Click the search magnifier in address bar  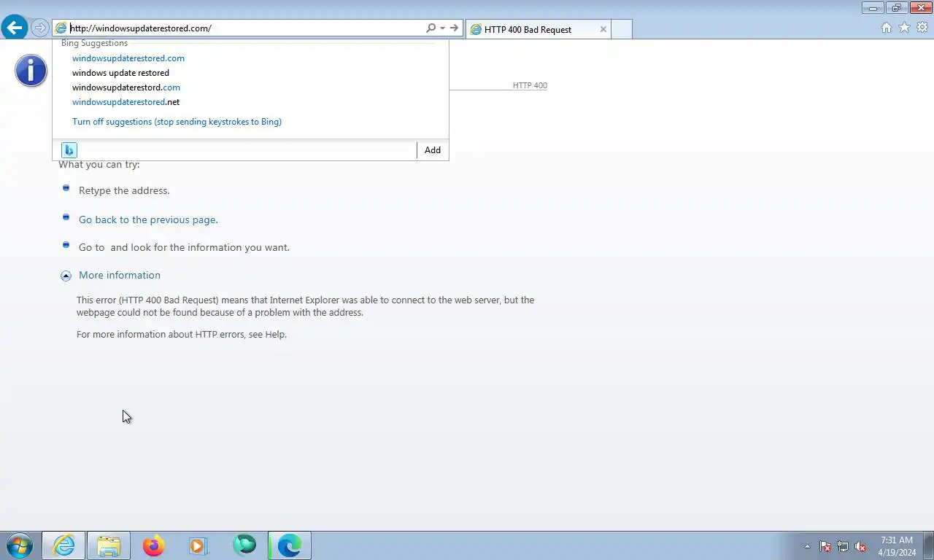point(431,28)
